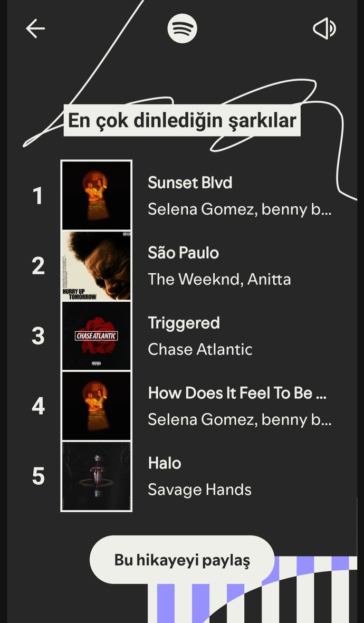
Task: Mute audio with the speaker icon
Action: point(324,28)
